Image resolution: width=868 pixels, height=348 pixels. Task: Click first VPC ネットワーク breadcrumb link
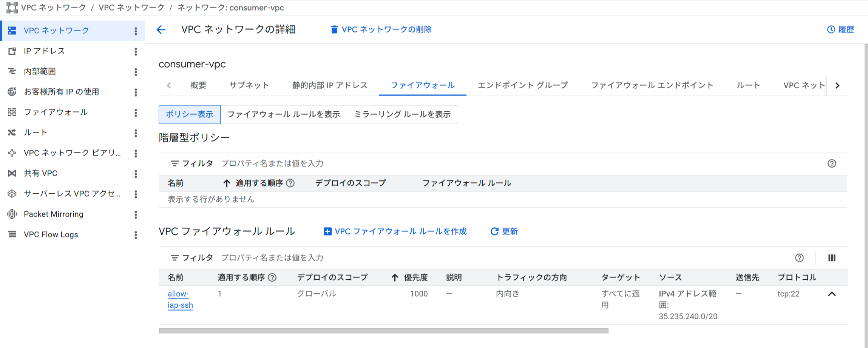coord(53,8)
